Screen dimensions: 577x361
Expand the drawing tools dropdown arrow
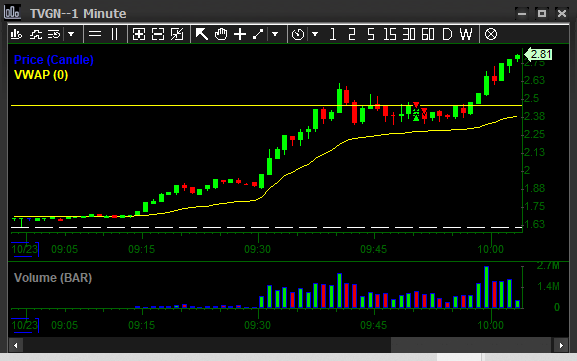(x=275, y=35)
